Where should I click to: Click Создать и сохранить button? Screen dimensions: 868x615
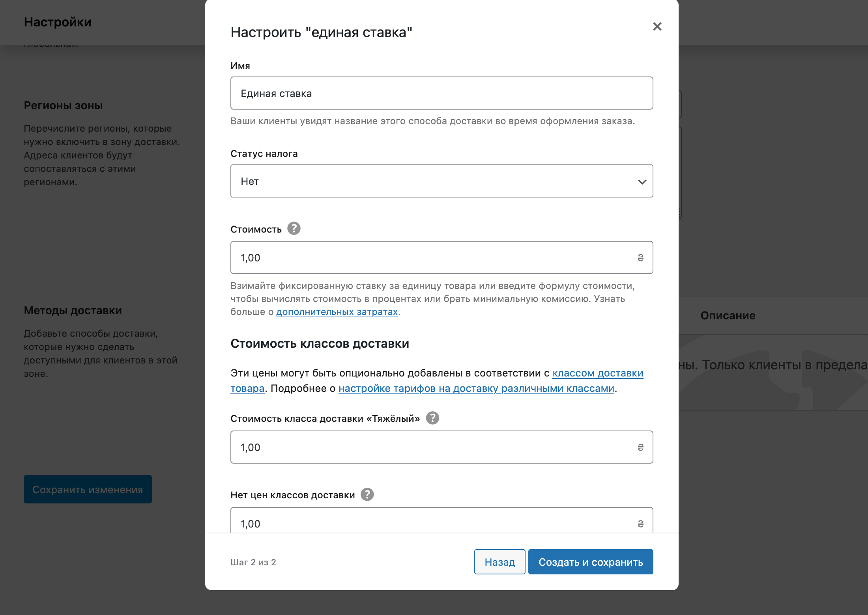coord(591,562)
